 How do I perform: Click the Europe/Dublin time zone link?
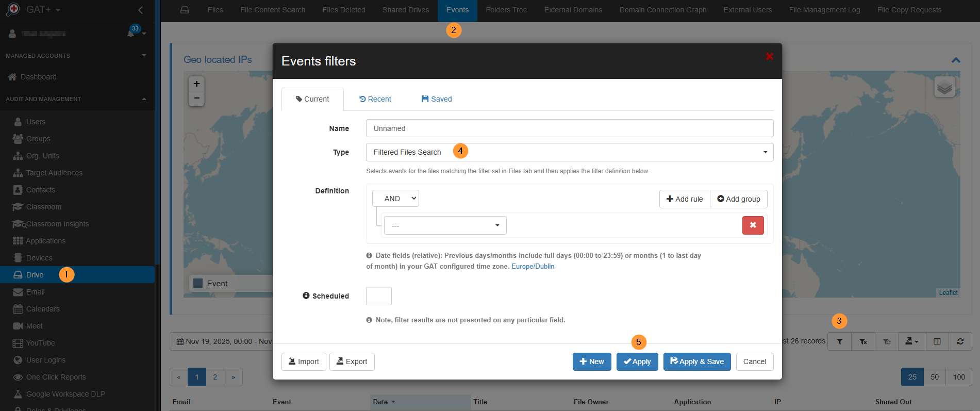click(533, 267)
